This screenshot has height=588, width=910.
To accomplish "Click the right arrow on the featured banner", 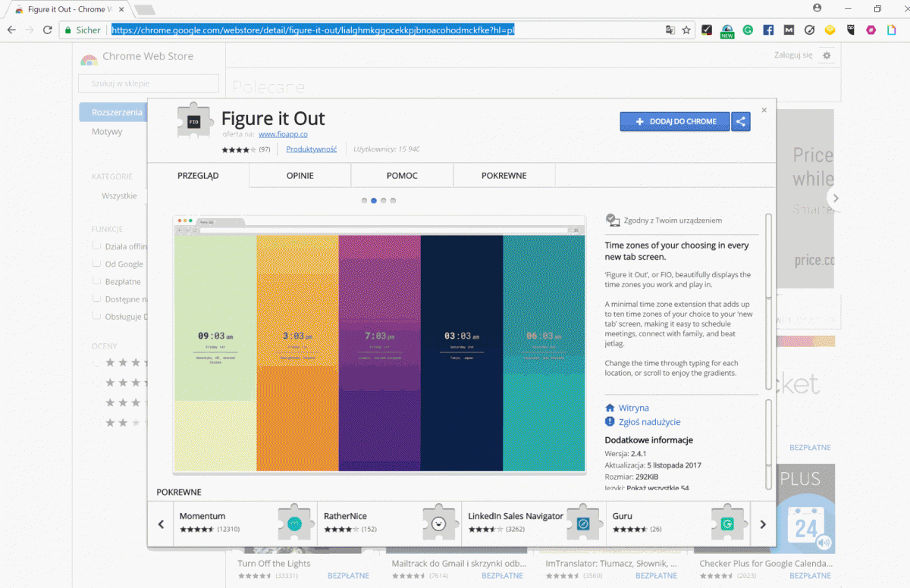I will point(836,199).
